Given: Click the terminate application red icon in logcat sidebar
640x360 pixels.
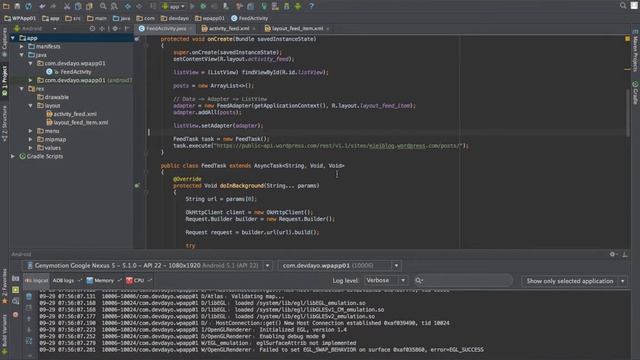Looking at the screenshot, I should click(x=16, y=315).
